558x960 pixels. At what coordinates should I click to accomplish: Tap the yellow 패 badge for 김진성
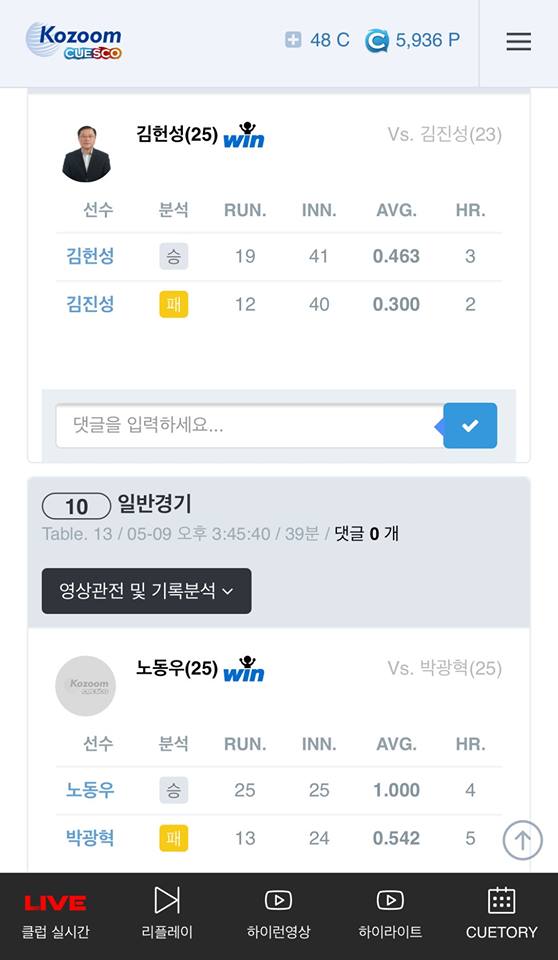(174, 304)
